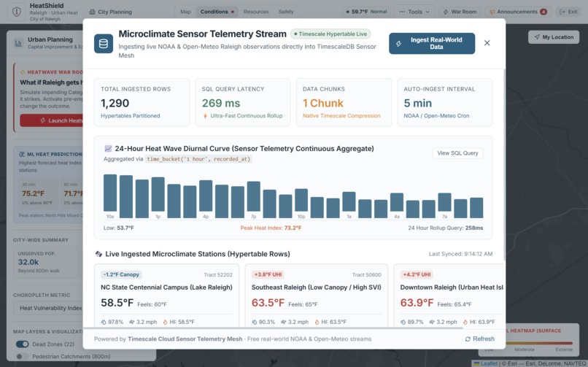Click the modal's horizontal scrollbar under station cards

click(x=273, y=328)
